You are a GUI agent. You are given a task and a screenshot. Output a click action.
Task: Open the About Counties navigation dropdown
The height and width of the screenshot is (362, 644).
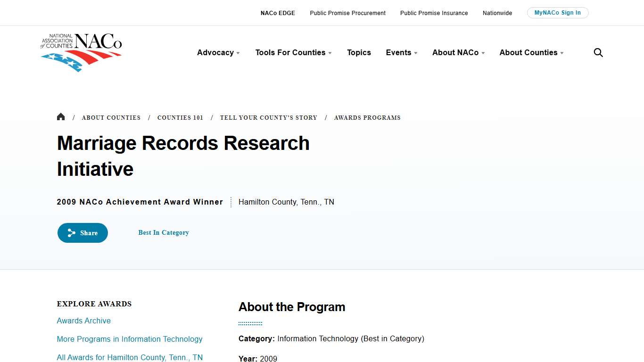tap(530, 52)
